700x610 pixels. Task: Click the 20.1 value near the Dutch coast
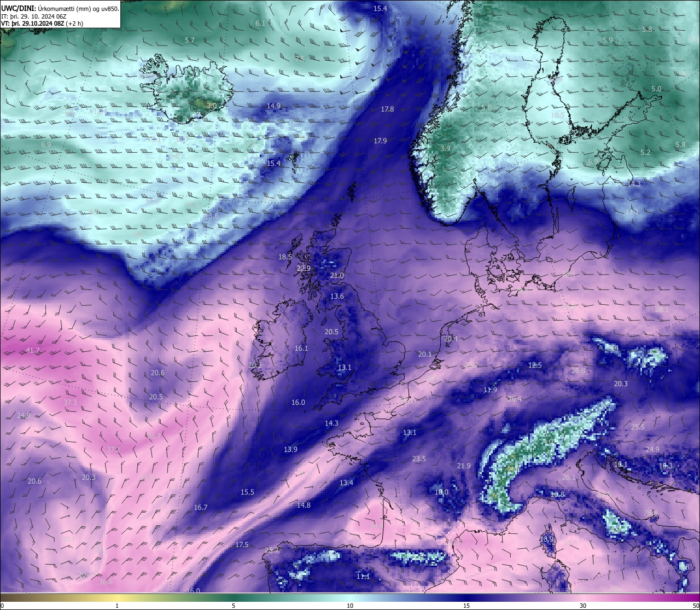pos(425,354)
